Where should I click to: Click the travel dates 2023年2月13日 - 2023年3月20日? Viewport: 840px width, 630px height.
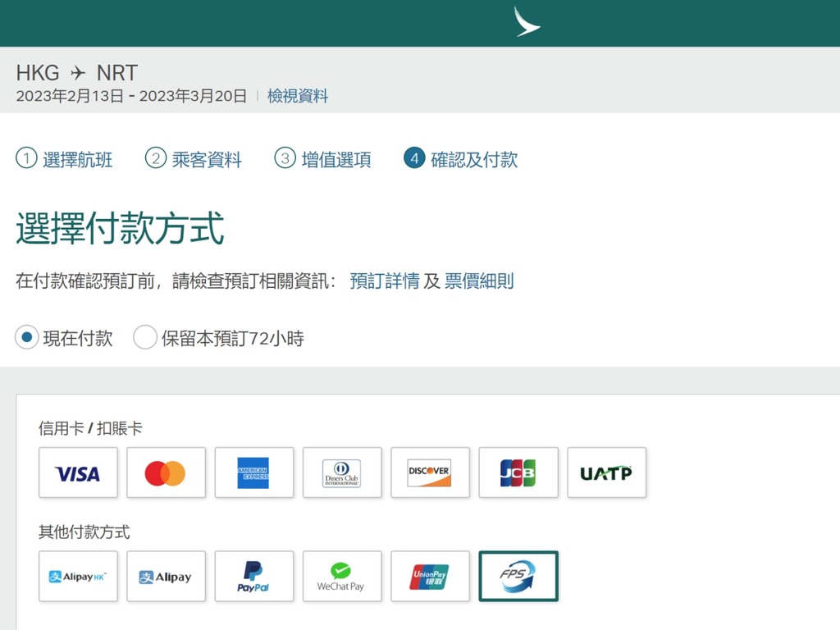click(131, 96)
